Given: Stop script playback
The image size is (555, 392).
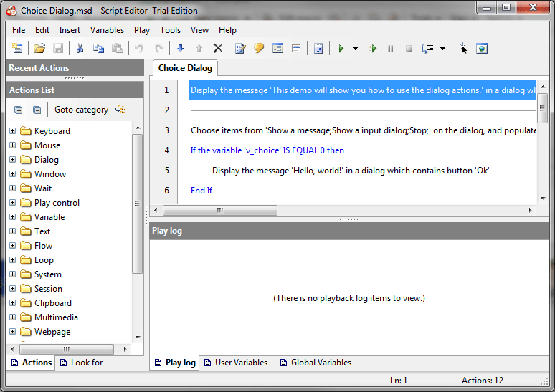Looking at the screenshot, I should 409,48.
